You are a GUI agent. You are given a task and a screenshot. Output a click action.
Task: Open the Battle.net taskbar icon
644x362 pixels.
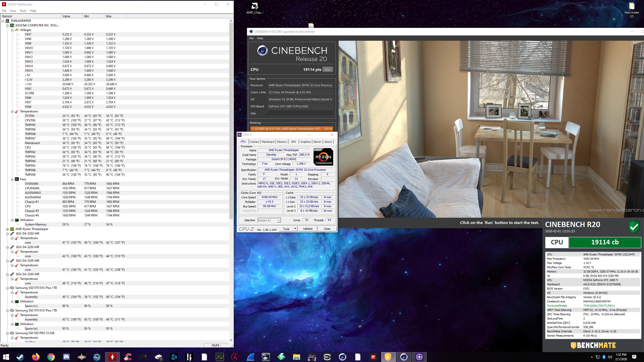[174, 357]
